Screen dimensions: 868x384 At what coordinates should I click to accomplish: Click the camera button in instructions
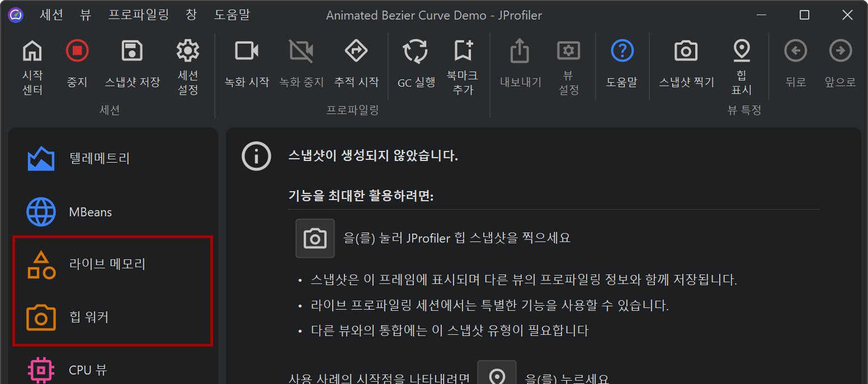pyautogui.click(x=315, y=238)
